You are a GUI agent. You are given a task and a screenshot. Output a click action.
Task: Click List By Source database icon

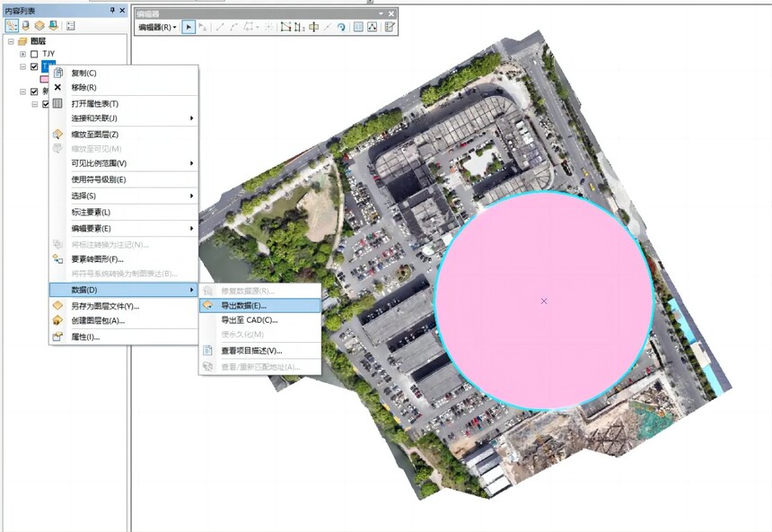[26, 26]
